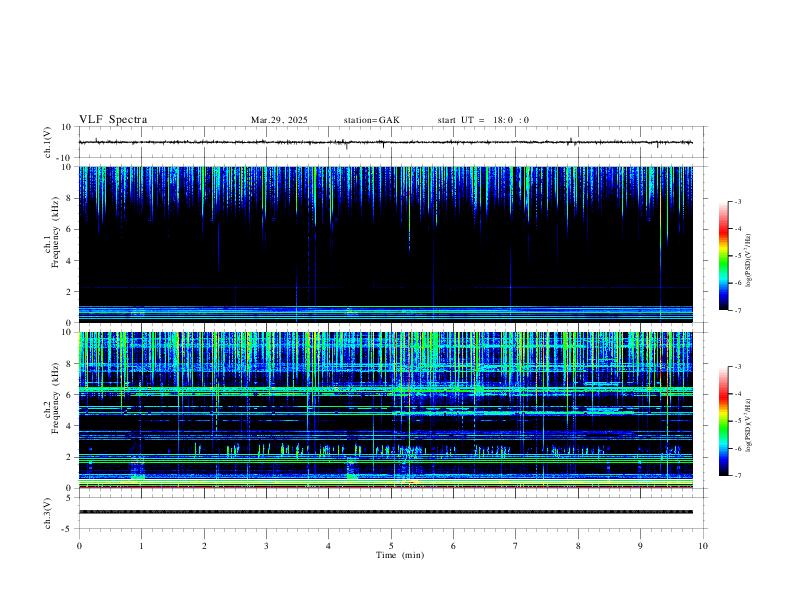Screen dimensions: 792x612
Task: Click the ch.3(V) axis label
Action: tap(48, 514)
